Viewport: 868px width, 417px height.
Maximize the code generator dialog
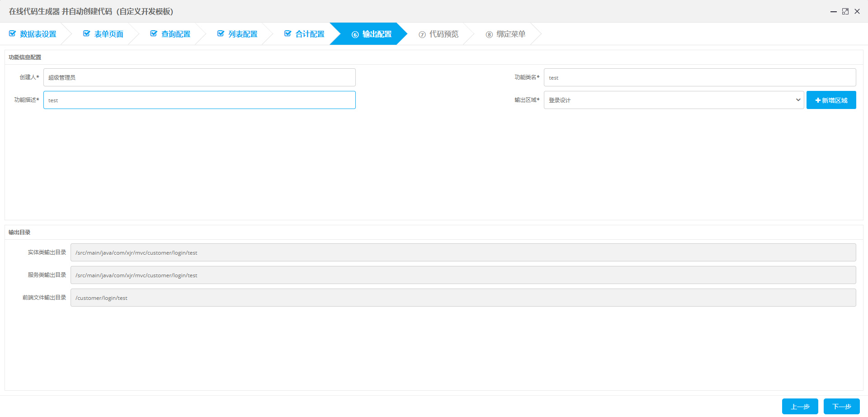tap(845, 11)
